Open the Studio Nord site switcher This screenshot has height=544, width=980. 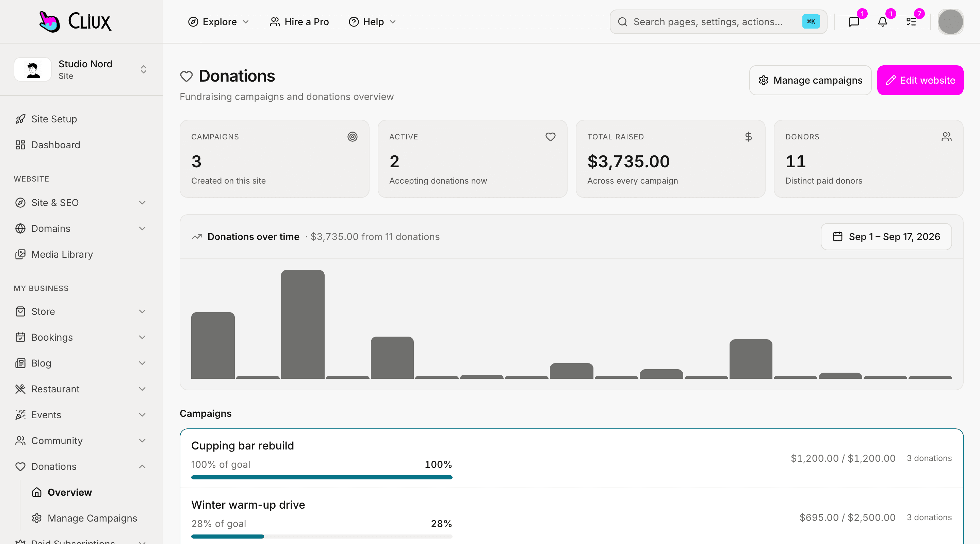[x=81, y=70]
